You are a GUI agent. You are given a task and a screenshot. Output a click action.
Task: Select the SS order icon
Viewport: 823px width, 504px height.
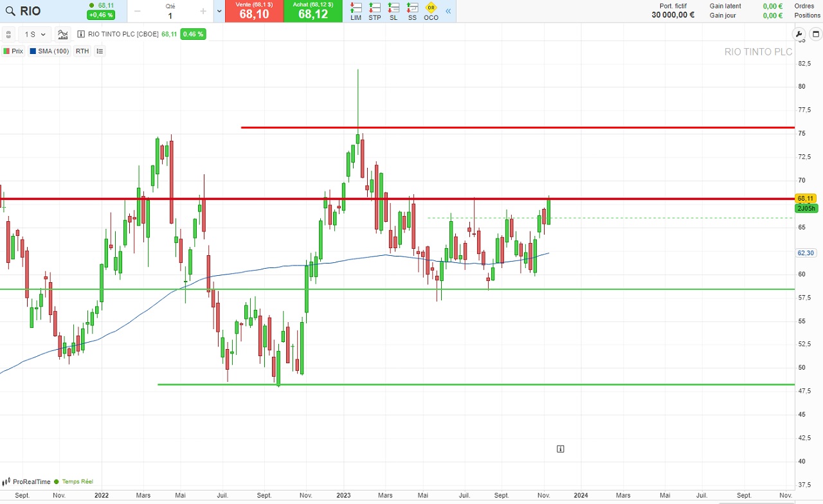coord(412,12)
